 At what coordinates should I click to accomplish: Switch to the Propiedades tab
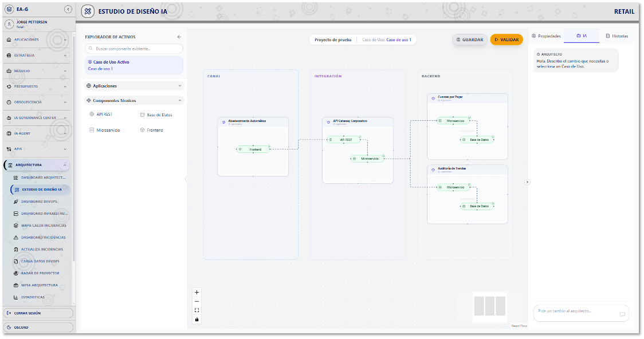pos(546,36)
